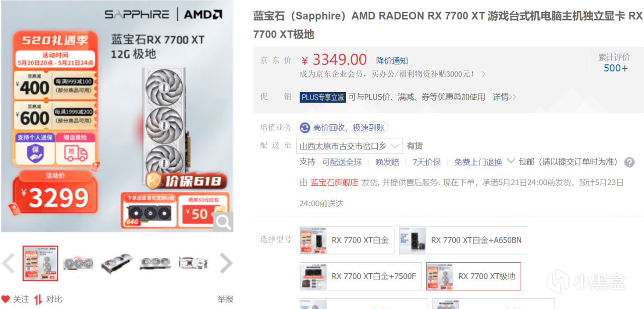
Task: Click the 高价回收 recycle icon
Action: coord(305,128)
